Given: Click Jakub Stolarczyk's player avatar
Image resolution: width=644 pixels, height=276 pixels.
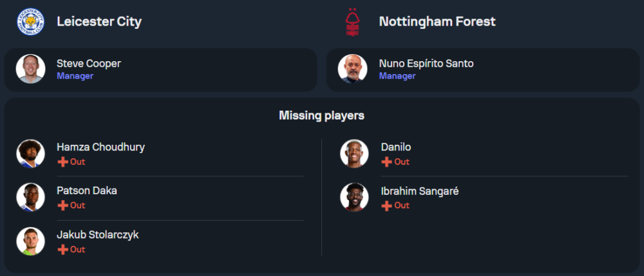Looking at the screenshot, I should (30, 241).
